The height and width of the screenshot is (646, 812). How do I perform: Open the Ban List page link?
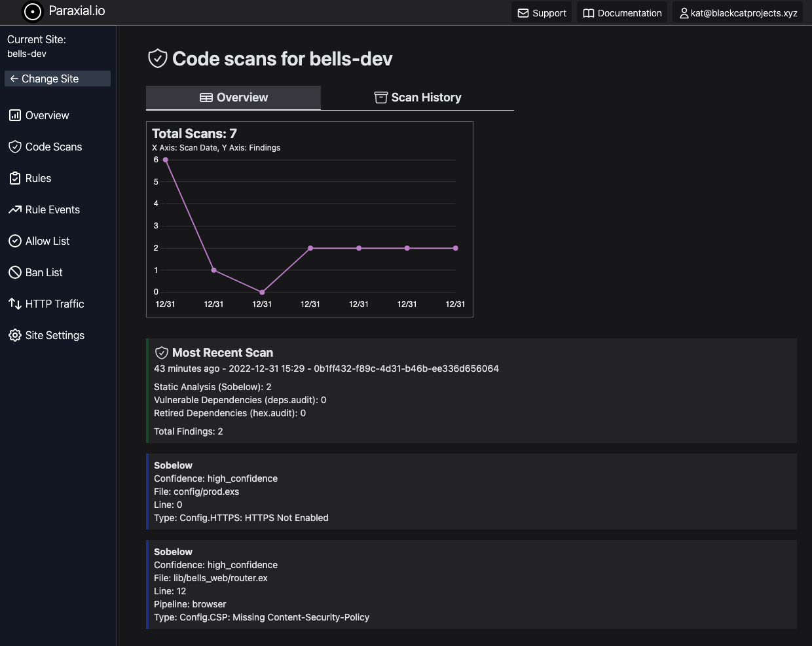pyautogui.click(x=44, y=272)
